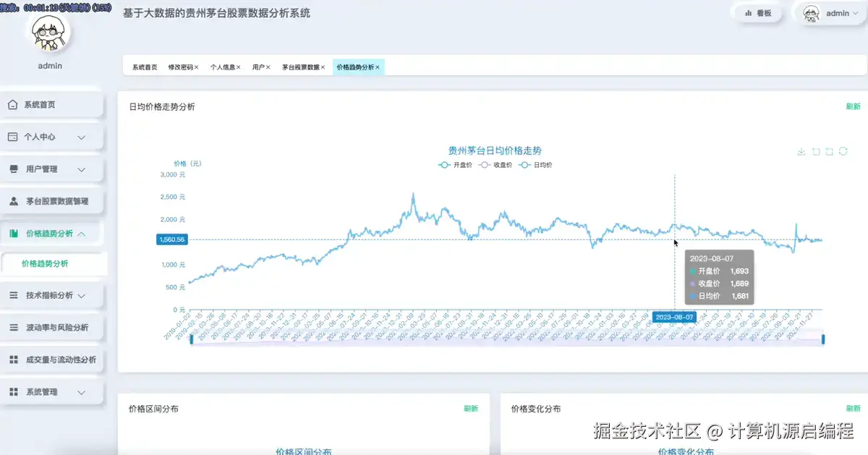Click the icon beside 用户管理

(13, 169)
